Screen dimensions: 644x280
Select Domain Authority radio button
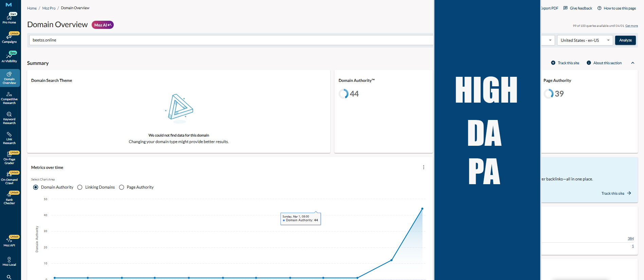click(36, 187)
